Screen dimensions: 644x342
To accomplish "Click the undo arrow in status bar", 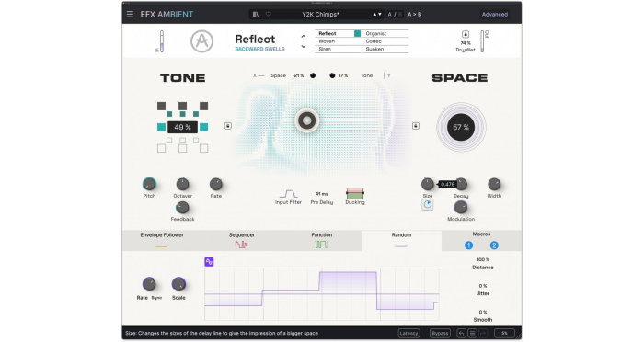I will (461, 334).
